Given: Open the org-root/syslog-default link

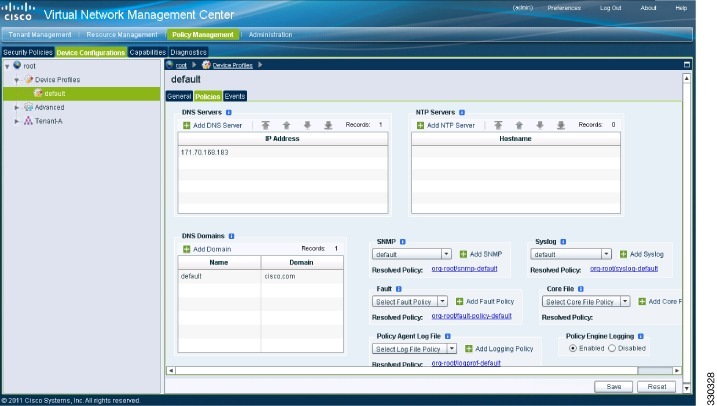Looking at the screenshot, I should 624,269.
